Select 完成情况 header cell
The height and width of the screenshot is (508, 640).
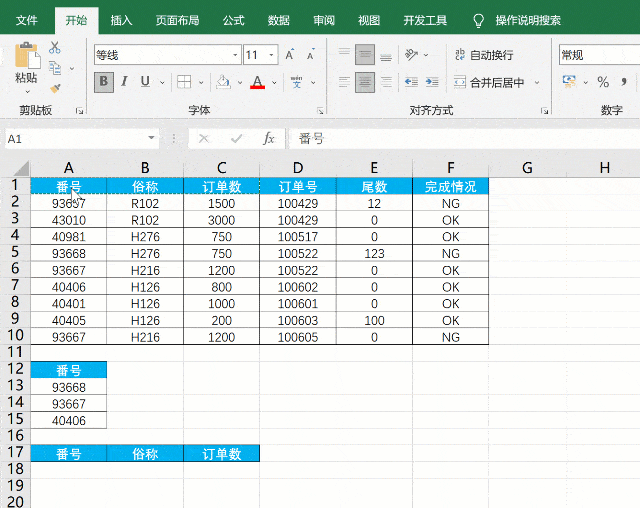[x=450, y=186]
